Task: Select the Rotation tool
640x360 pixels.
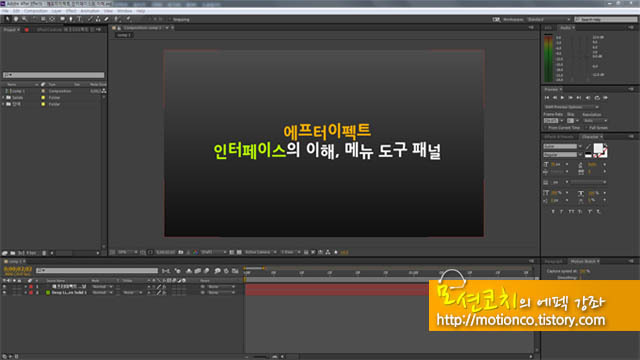Action: (34, 19)
